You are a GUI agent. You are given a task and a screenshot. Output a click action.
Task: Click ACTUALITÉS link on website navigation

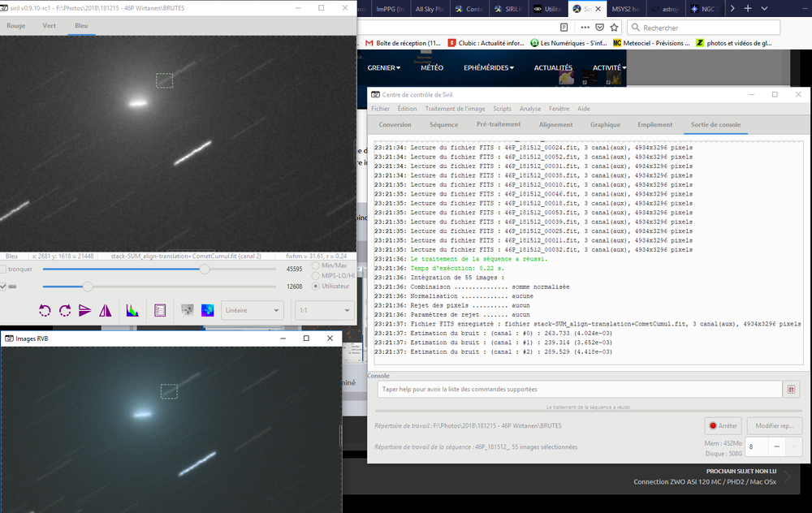point(553,68)
